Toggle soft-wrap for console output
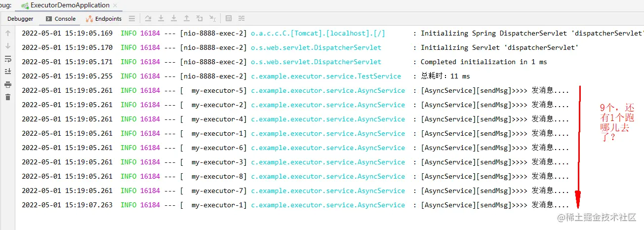Image resolution: width=644 pixels, height=230 pixels. (8, 59)
